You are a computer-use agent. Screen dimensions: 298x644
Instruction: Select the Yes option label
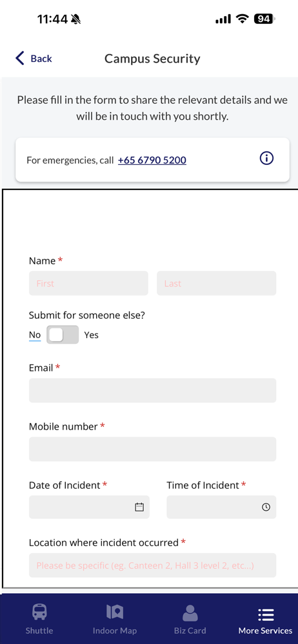(92, 335)
